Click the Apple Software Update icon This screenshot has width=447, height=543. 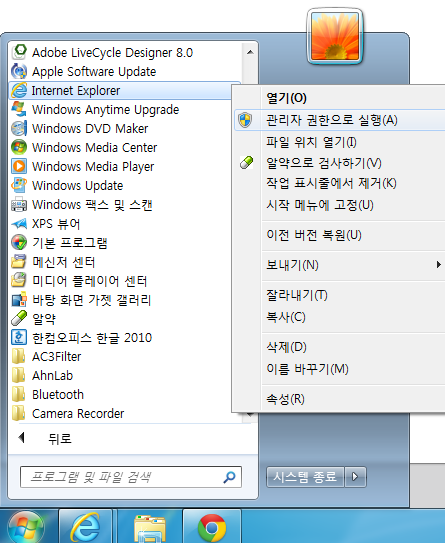click(x=19, y=71)
